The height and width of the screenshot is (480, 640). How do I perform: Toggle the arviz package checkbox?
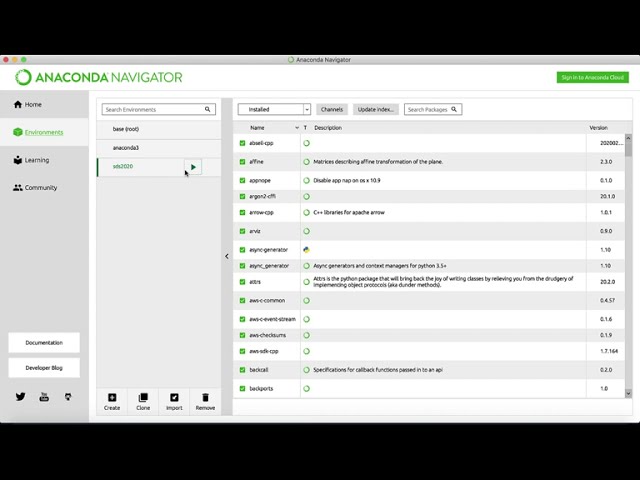(242, 231)
